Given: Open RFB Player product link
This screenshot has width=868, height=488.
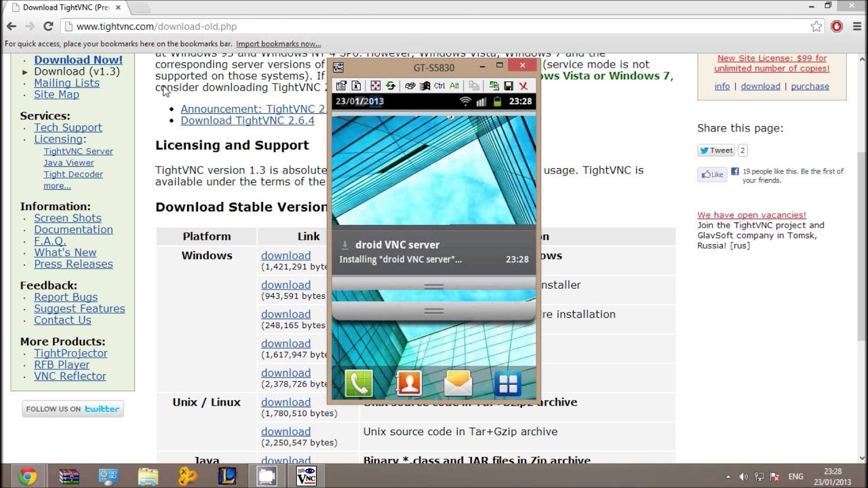Looking at the screenshot, I should tap(62, 365).
